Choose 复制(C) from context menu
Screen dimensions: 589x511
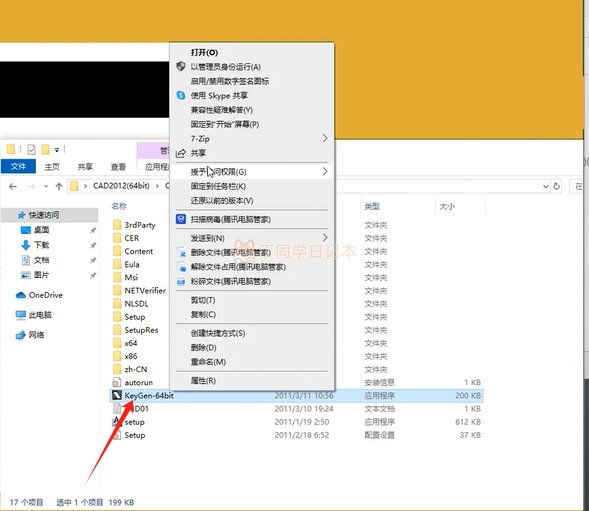click(x=203, y=314)
